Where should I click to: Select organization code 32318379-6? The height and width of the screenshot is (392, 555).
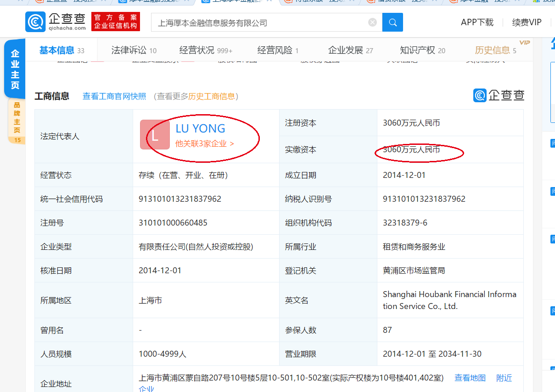pos(405,223)
